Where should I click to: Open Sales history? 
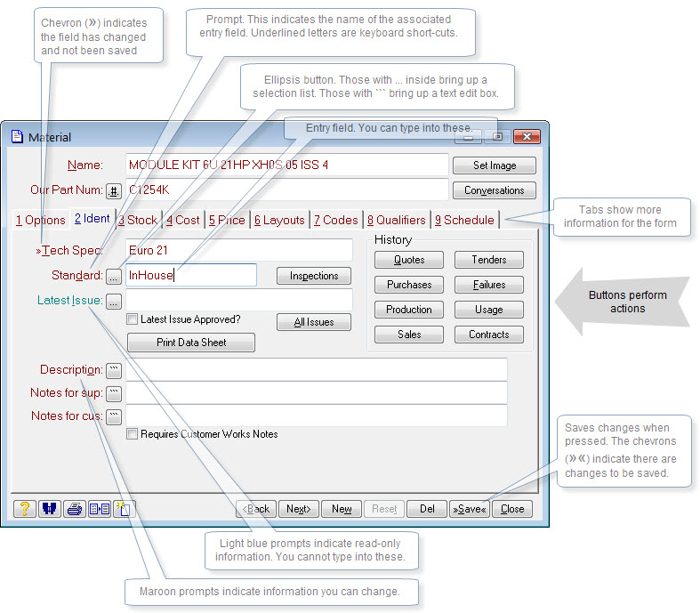click(409, 335)
